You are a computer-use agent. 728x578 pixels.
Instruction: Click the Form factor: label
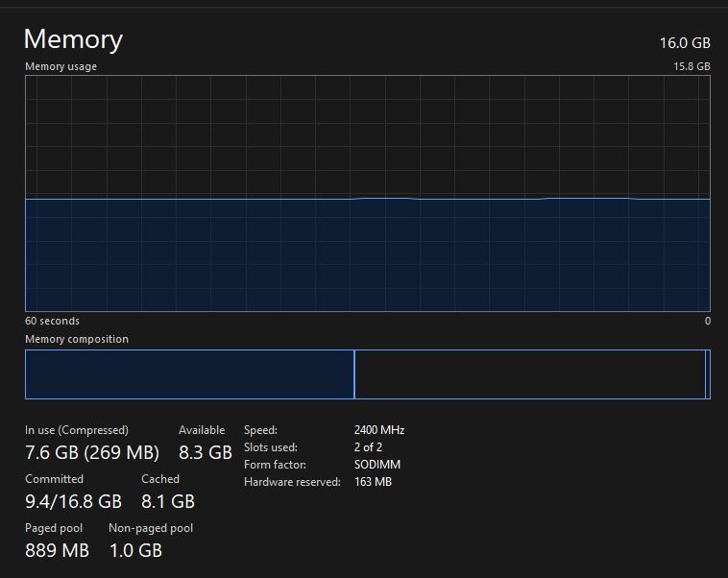coord(276,465)
